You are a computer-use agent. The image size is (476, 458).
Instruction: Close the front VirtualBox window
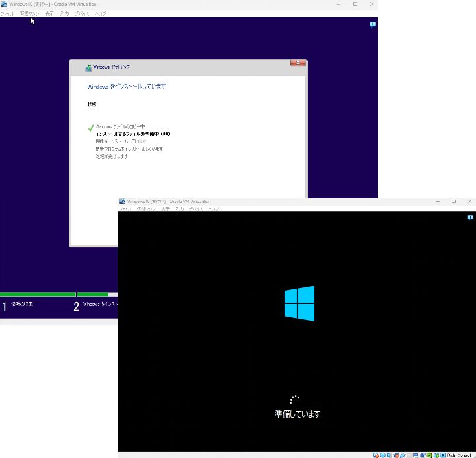[x=469, y=201]
